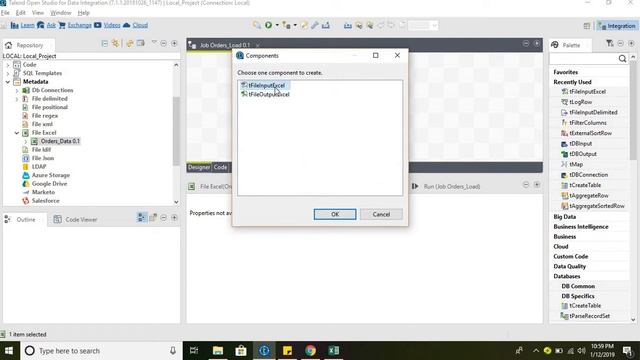
Task: Focus the Palette search field
Action: point(584,59)
